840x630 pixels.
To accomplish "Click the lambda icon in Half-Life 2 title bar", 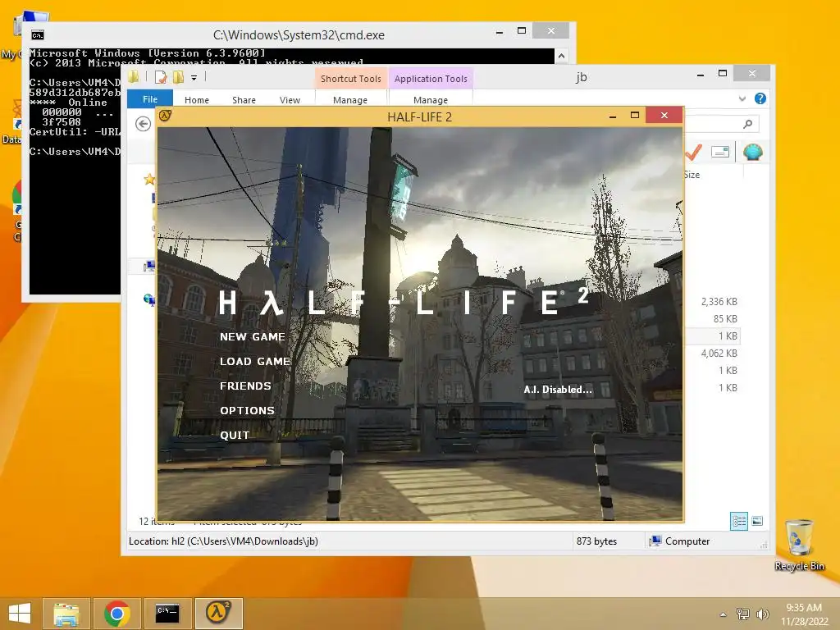I will [165, 115].
